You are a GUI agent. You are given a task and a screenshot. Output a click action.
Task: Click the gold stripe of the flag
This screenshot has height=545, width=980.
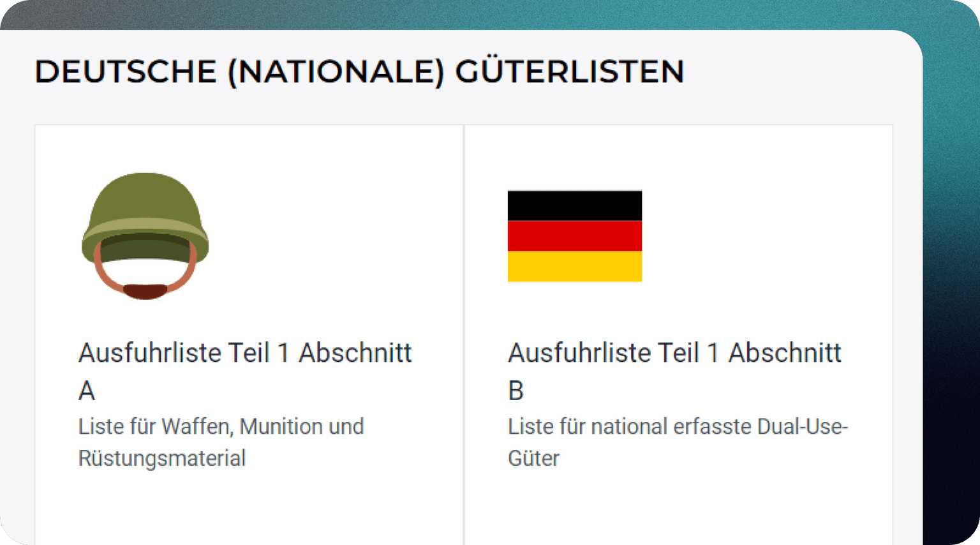click(x=574, y=267)
